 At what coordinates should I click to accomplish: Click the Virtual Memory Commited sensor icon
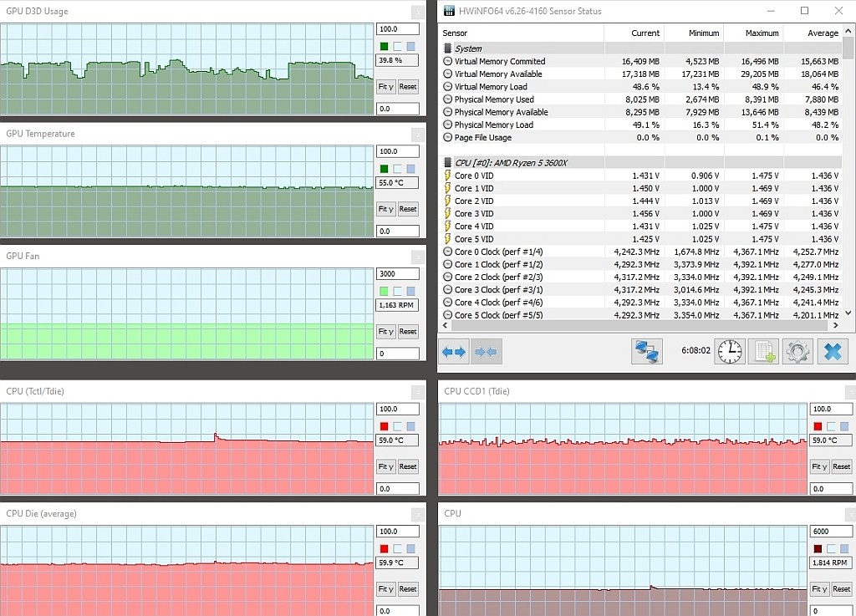(x=448, y=61)
